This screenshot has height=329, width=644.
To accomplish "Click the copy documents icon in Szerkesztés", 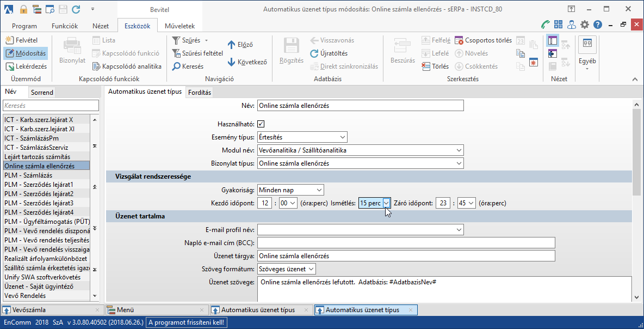I will pyautogui.click(x=521, y=53).
